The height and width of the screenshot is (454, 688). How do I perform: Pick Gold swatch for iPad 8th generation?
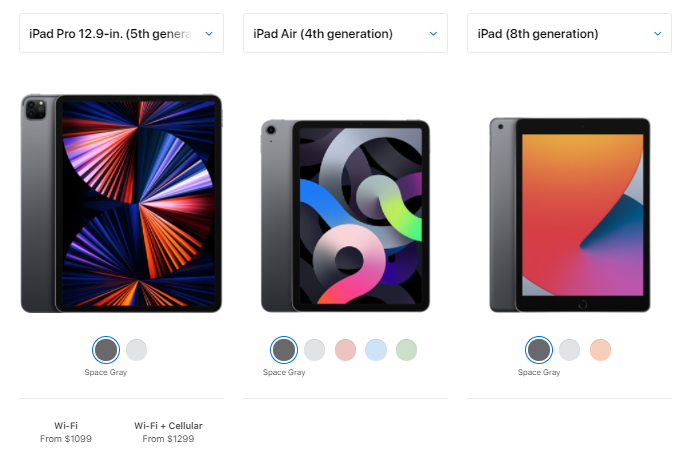pos(600,350)
